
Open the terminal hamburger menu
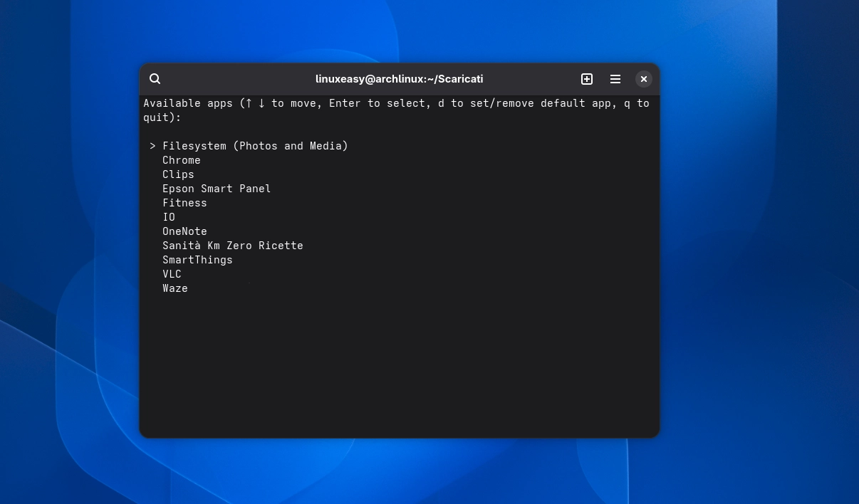(615, 79)
